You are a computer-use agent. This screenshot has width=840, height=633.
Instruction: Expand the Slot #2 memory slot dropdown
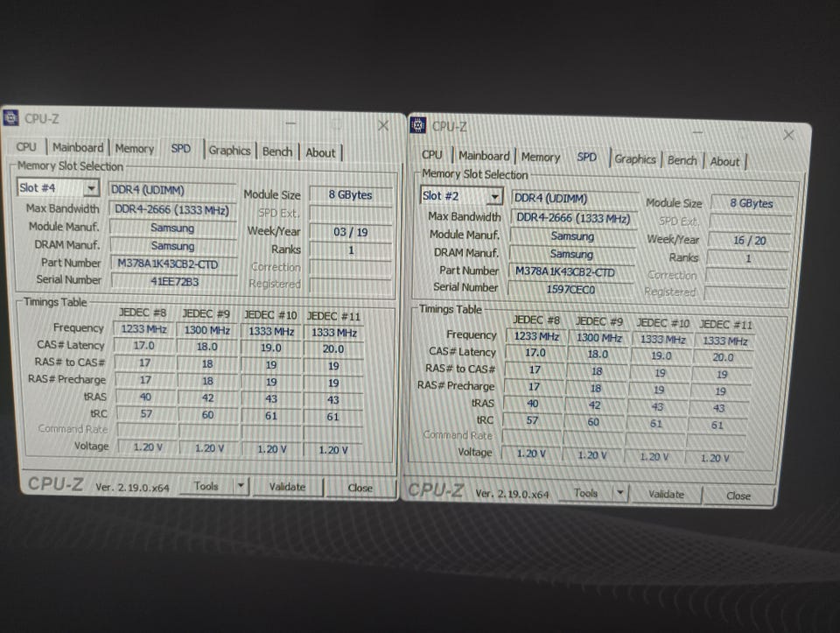(x=495, y=197)
